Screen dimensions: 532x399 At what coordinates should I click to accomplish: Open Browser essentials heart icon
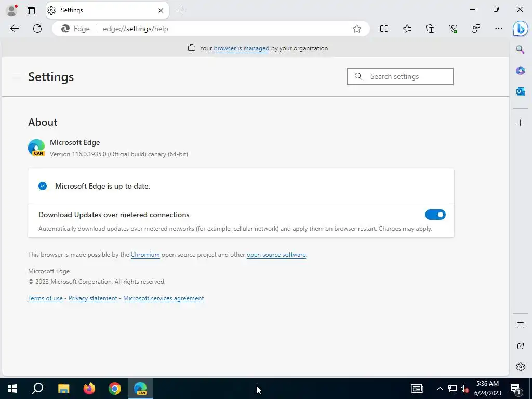click(453, 29)
